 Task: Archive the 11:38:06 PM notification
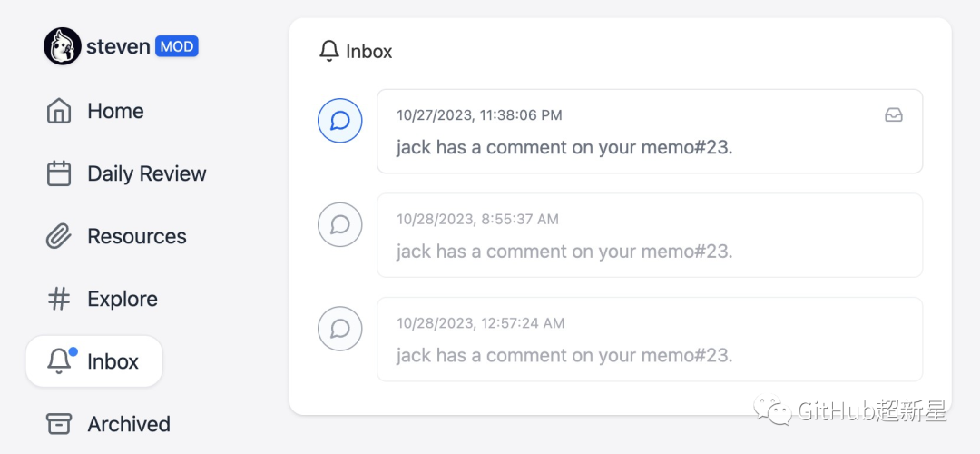click(x=893, y=115)
